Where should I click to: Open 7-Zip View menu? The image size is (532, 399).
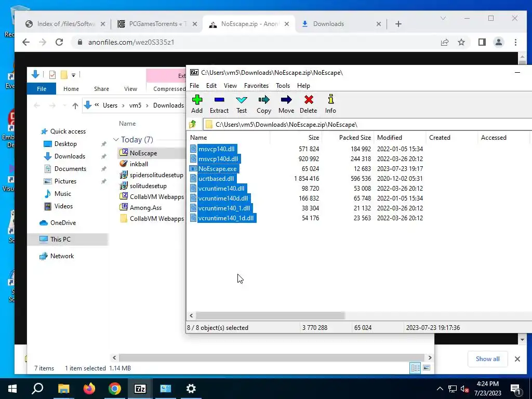[x=230, y=86]
